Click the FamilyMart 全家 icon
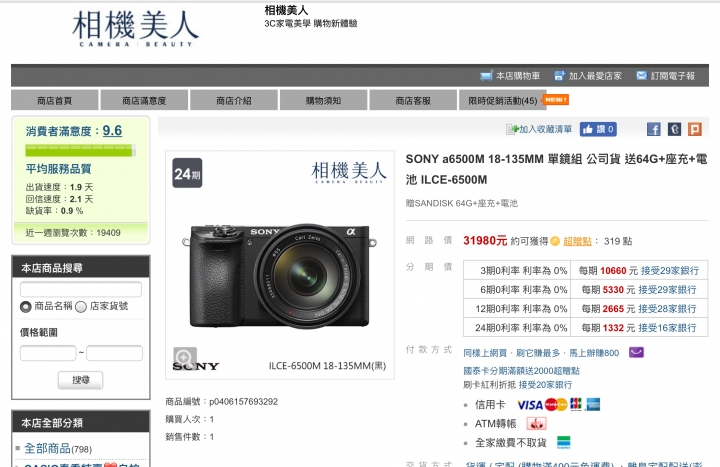Image resolution: width=720 pixels, height=467 pixels. click(x=563, y=443)
